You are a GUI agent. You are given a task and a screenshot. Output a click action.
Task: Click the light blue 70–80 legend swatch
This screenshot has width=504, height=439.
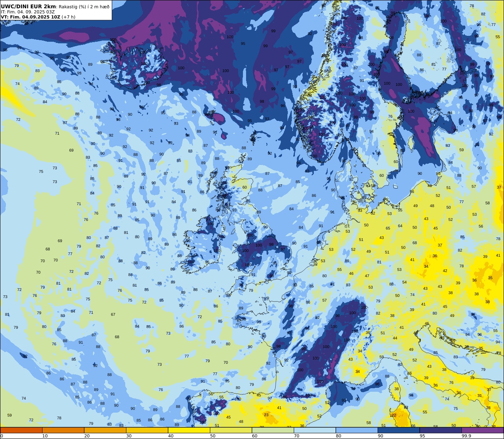(x=315, y=430)
